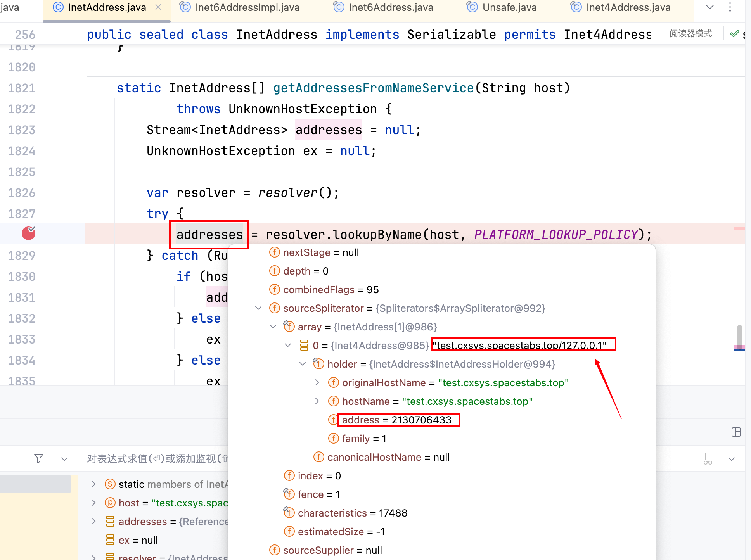The height and width of the screenshot is (560, 751).
Task: Open the editor tabs more options menu
Action: click(730, 7)
